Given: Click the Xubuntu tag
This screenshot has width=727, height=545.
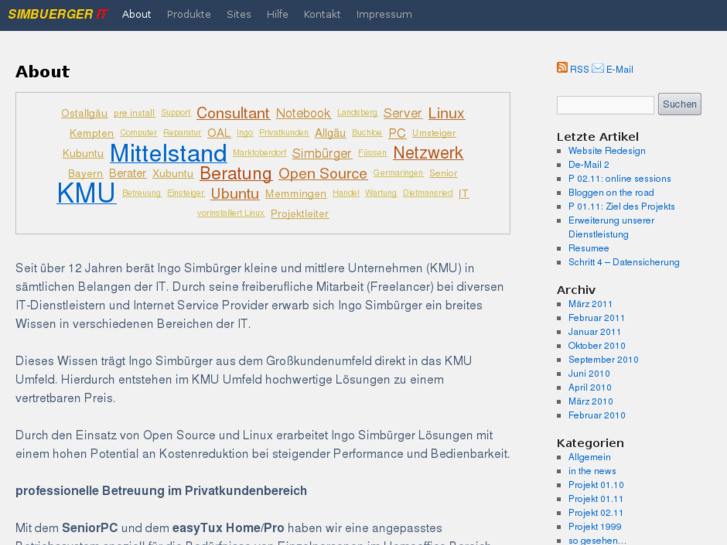Looking at the screenshot, I should 172,173.
